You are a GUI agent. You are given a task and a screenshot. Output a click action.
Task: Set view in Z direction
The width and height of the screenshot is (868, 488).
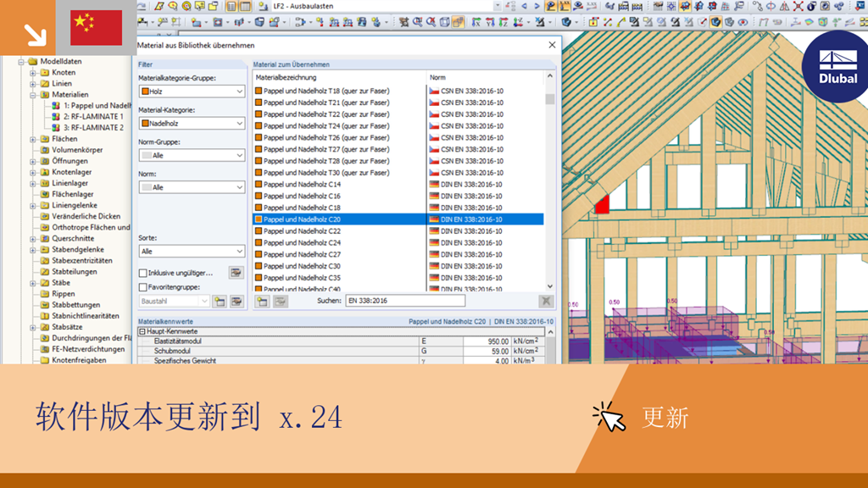[x=504, y=22]
